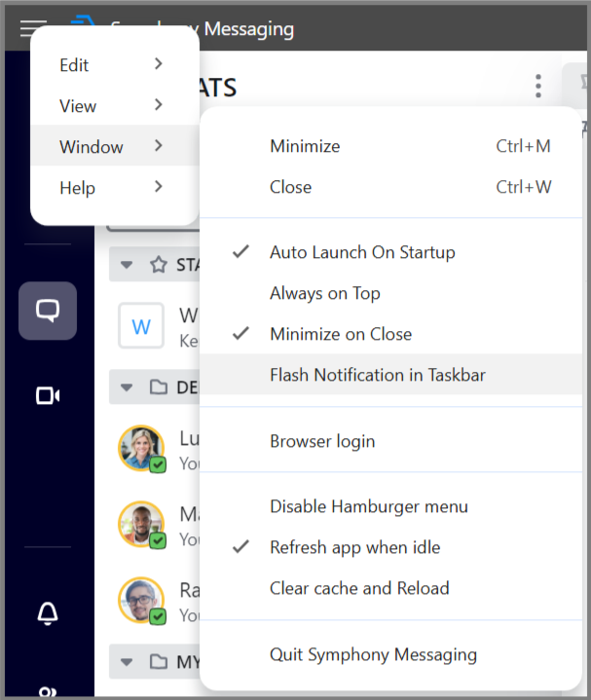Open the video meetings sidebar icon

pyautogui.click(x=48, y=396)
